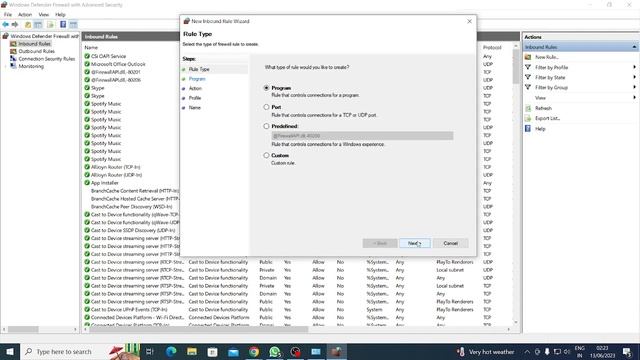Viewport: 640px width, 360px height.
Task: Click the New Rule icon in Actions pane
Action: coord(528,57)
